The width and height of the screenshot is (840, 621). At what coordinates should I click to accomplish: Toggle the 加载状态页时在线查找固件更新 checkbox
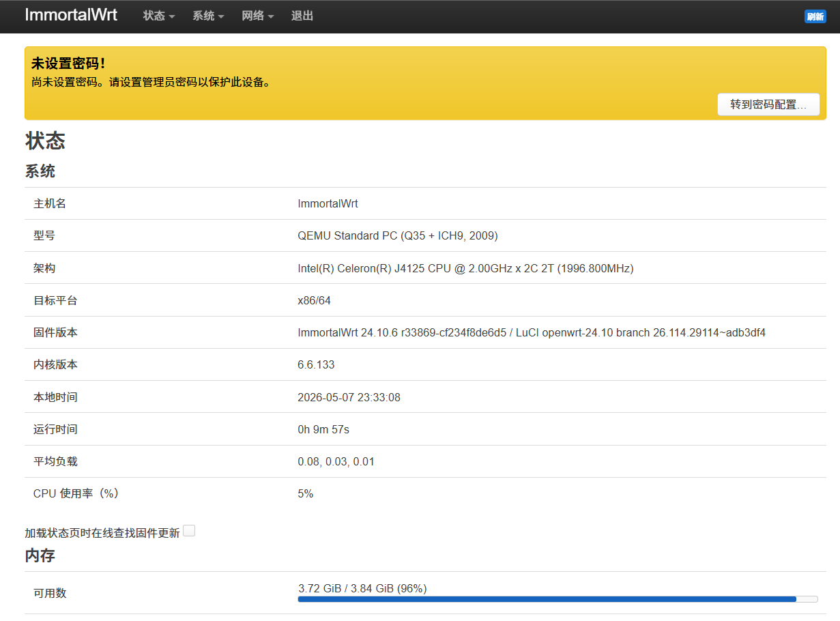pyautogui.click(x=189, y=531)
